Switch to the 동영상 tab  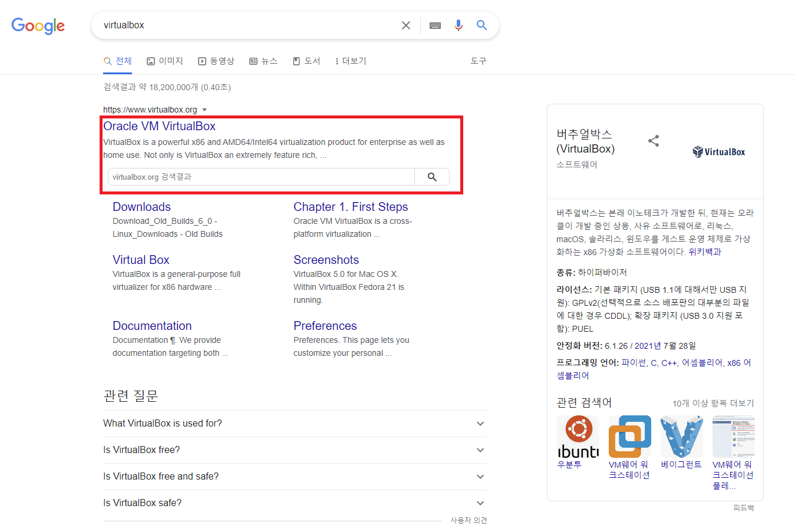point(216,61)
